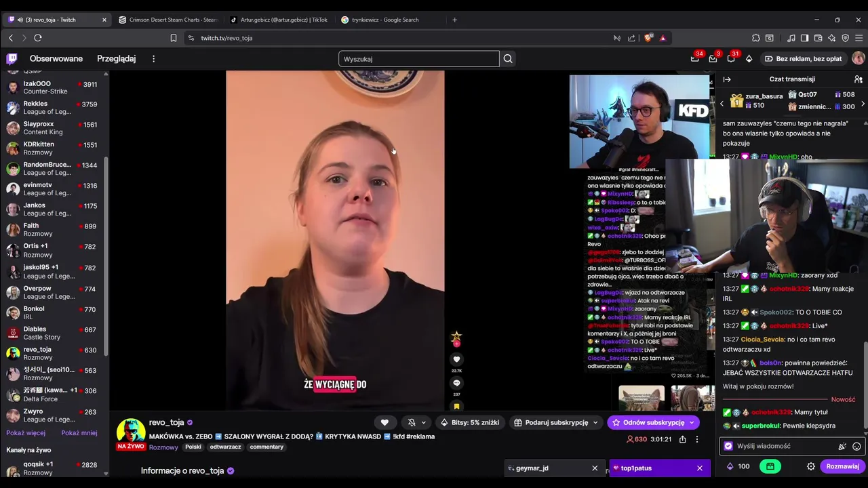868x488 pixels.
Task: Open Brave wallet icon
Action: click(x=818, y=38)
